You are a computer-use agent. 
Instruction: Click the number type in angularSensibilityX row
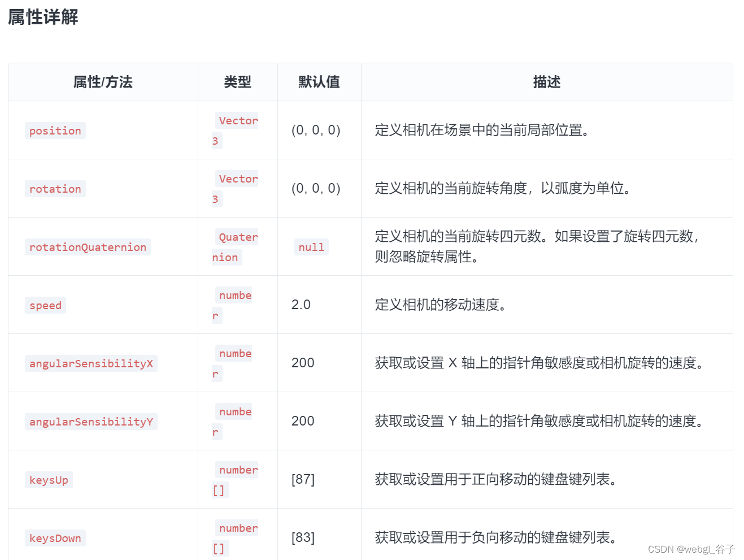232,363
